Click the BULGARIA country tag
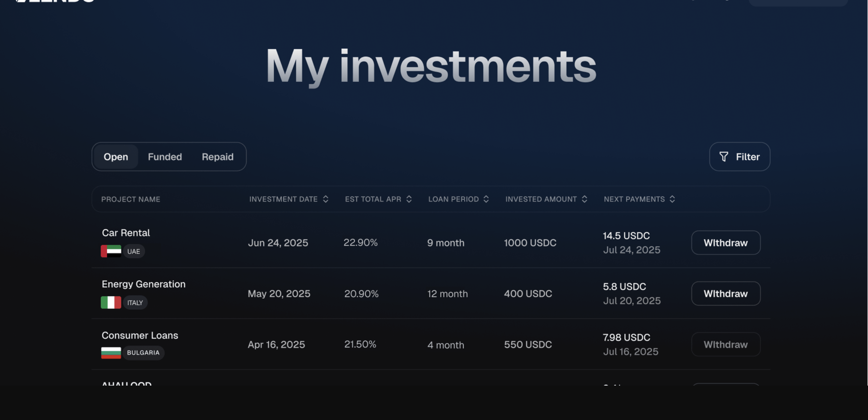Viewport: 868px width, 420px height. click(x=143, y=353)
